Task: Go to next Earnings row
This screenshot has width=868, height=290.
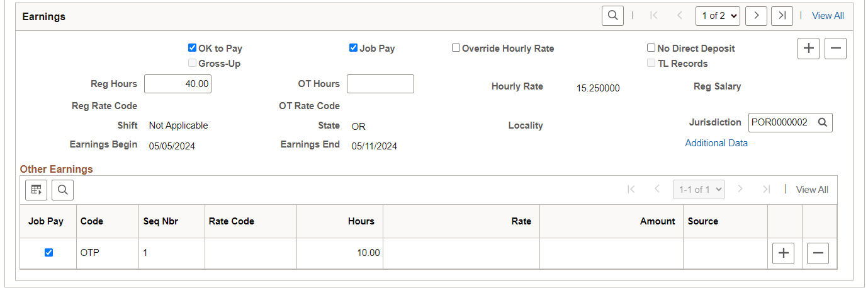Action: pos(756,16)
